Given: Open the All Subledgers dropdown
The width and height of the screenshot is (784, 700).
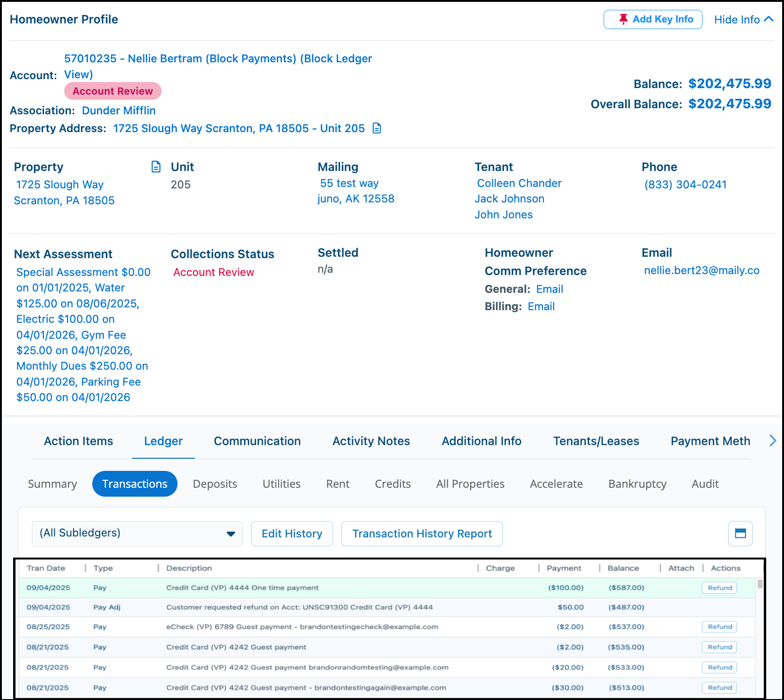Looking at the screenshot, I should point(137,533).
